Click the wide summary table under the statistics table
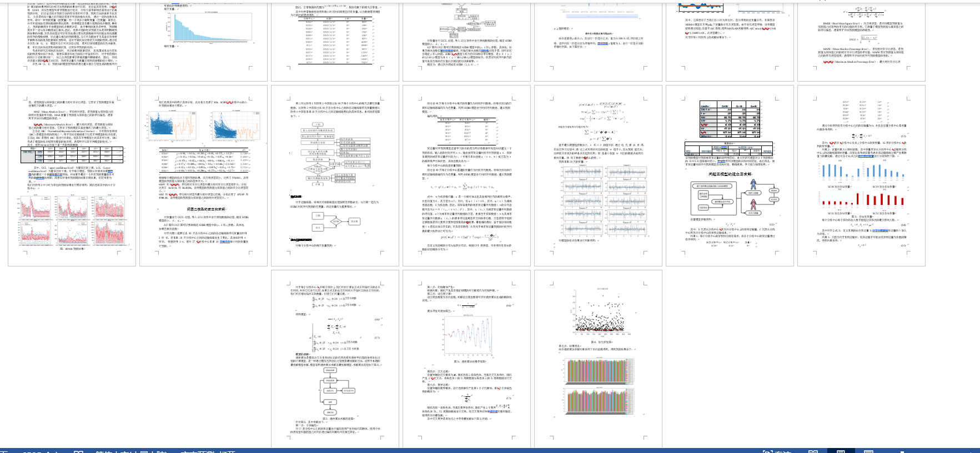The width and height of the screenshot is (980, 453). [x=729, y=149]
